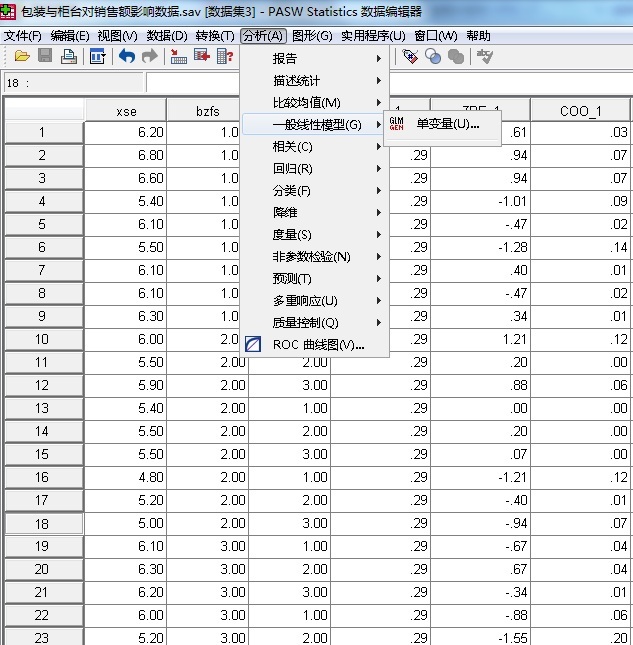Click the cell reference box showing 18 :
This screenshot has width=633, height=645.
point(73,83)
